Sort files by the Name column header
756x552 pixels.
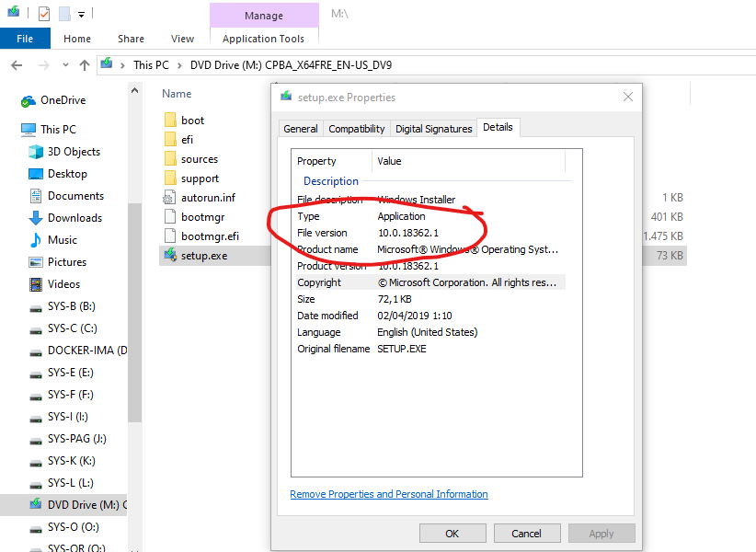click(177, 94)
